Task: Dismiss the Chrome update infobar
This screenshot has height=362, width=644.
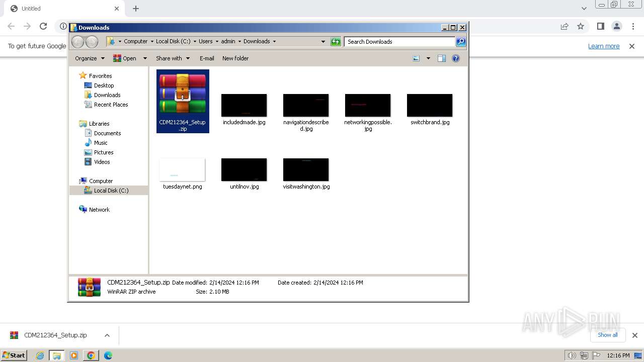Action: [x=632, y=46]
